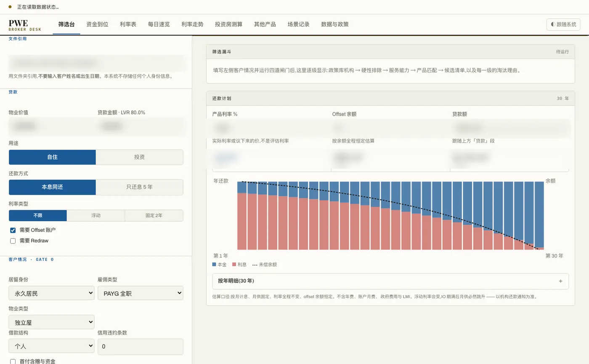
Task: Open the 其他产品 tab
Action: click(265, 24)
